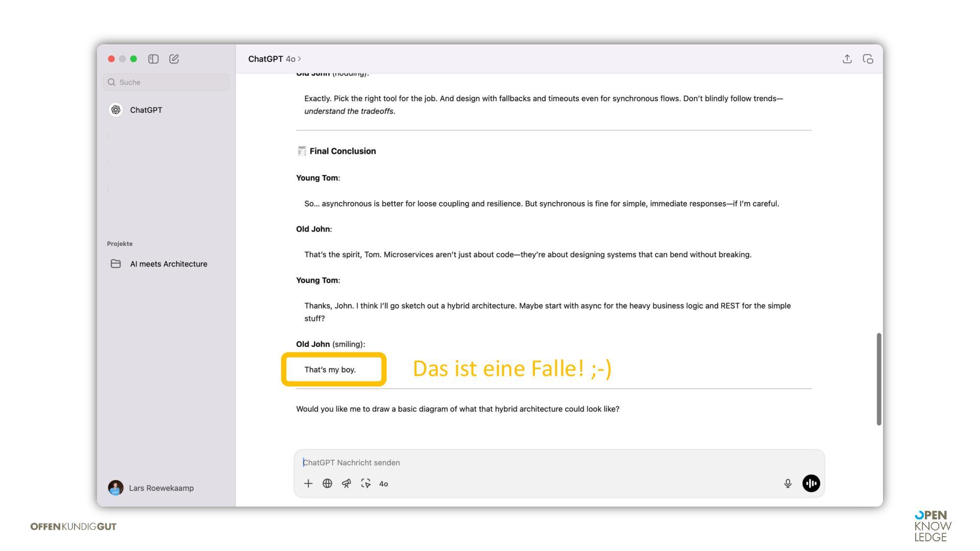This screenshot has height=551, width=980.
Task: Click the plus attach icon
Action: pyautogui.click(x=308, y=484)
